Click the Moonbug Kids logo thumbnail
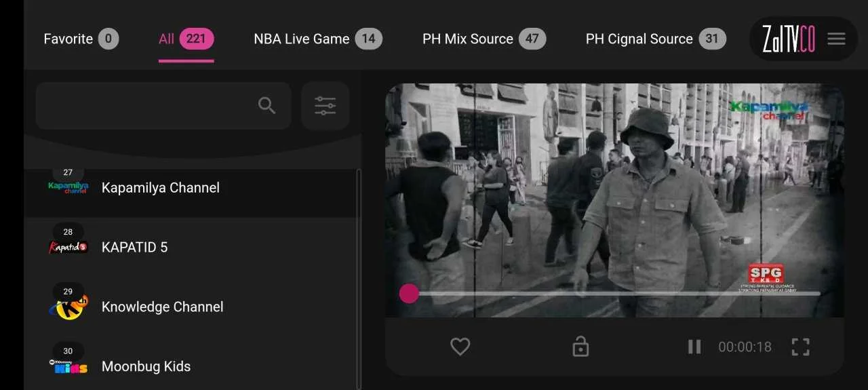 pyautogui.click(x=68, y=367)
